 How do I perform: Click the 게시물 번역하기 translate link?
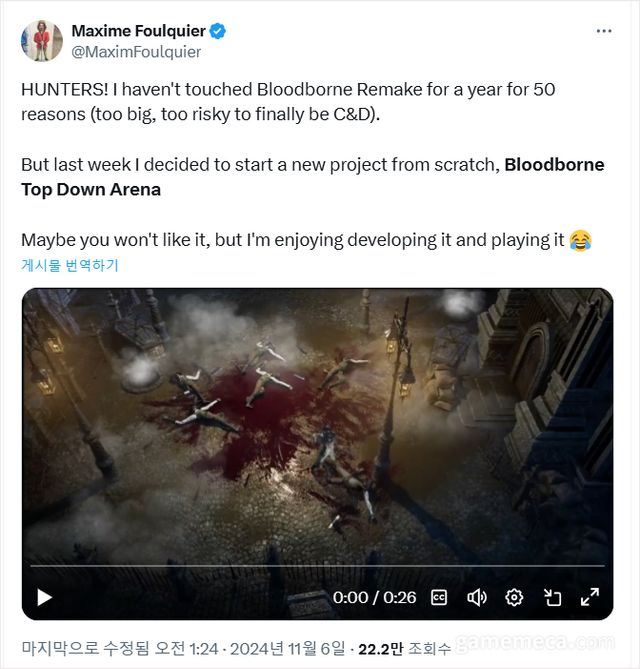pos(70,264)
